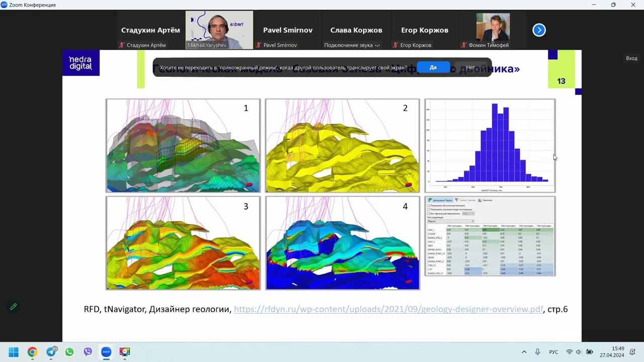Open battery status tray icon

[590, 352]
